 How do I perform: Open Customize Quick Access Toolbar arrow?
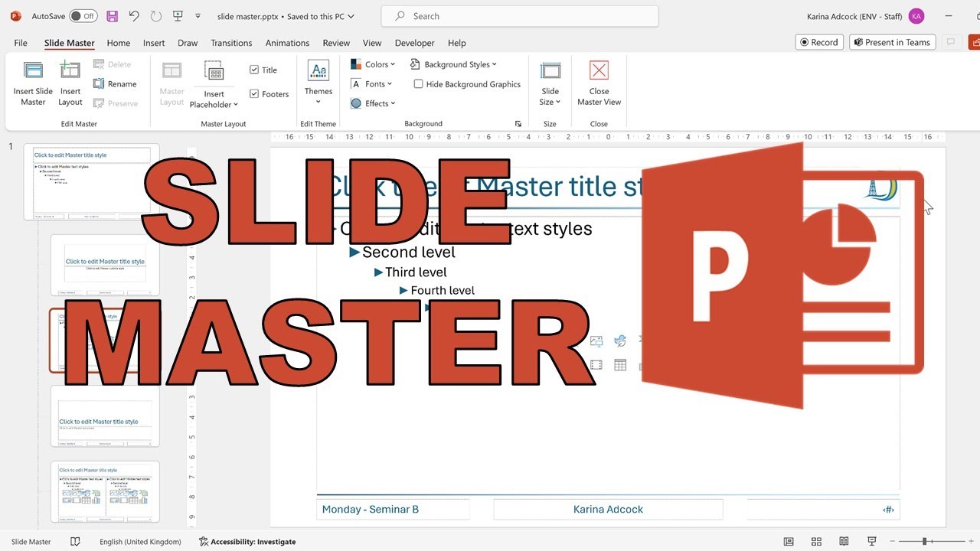click(x=198, y=16)
